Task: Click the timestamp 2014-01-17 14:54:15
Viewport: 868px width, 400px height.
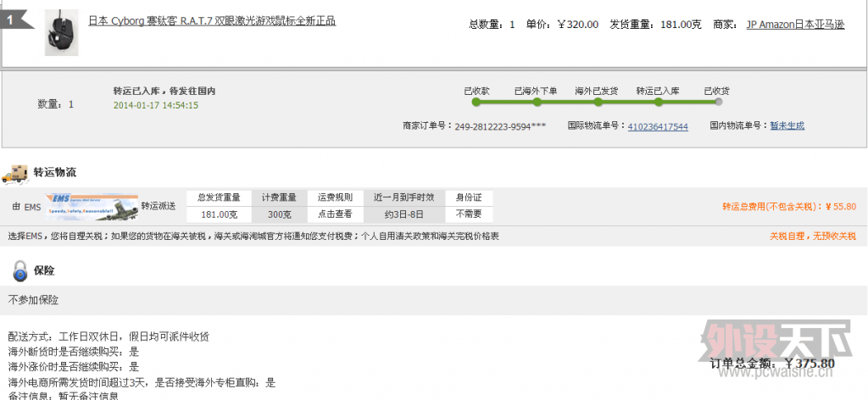Action: click(x=156, y=105)
